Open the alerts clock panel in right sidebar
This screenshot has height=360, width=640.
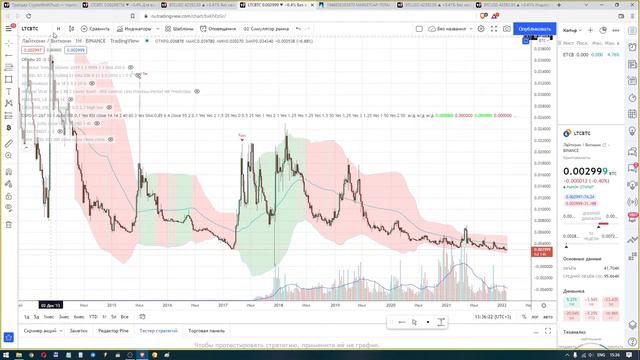(x=632, y=47)
